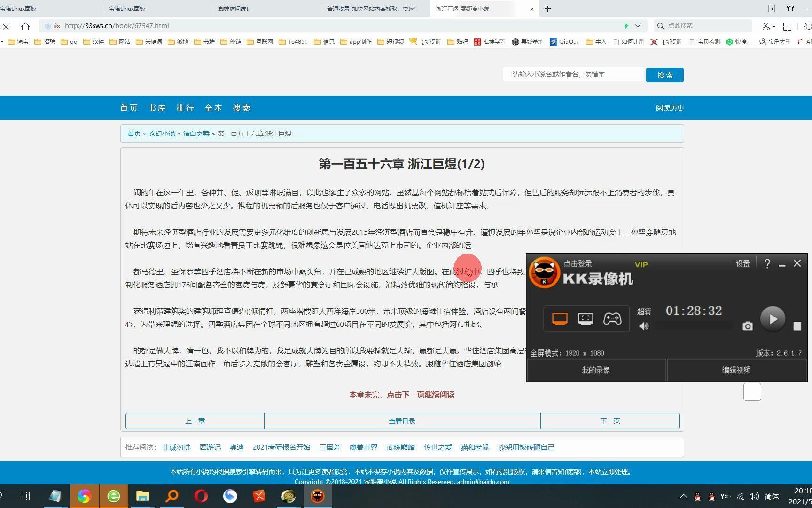Open the 宝贝检测 bookmark

point(705,42)
